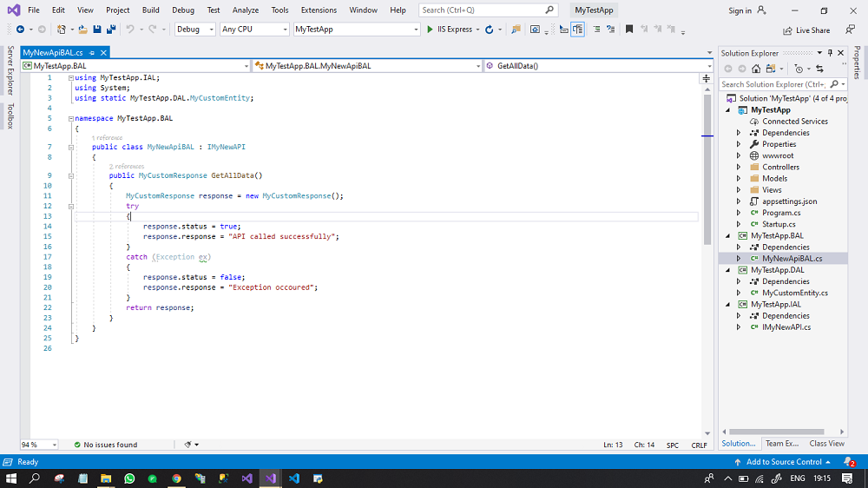Click Add to Source Control
This screenshot has width=868, height=488.
tap(783, 462)
